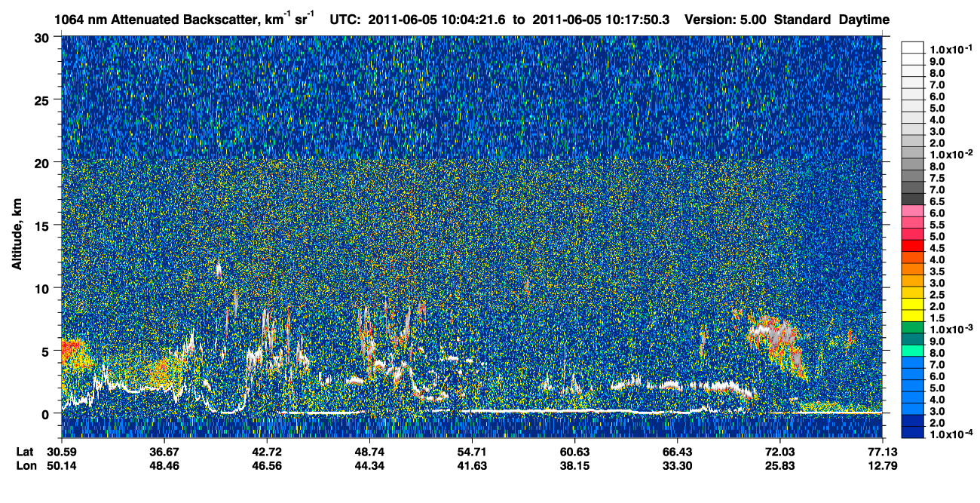Click latitude value '54.71'

(472, 451)
